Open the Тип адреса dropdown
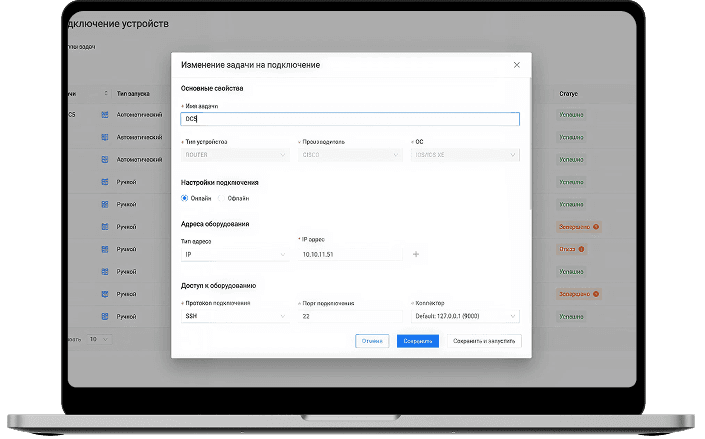 tap(234, 255)
